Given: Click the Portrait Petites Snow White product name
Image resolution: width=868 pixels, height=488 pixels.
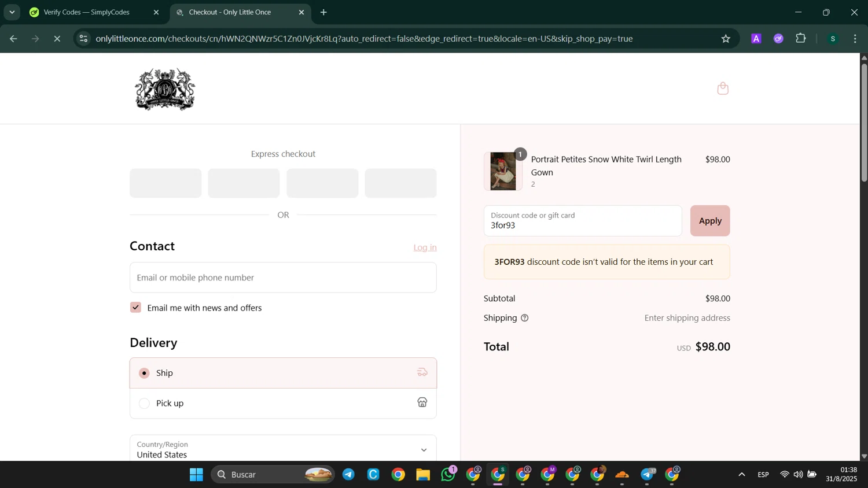Looking at the screenshot, I should 606,165.
